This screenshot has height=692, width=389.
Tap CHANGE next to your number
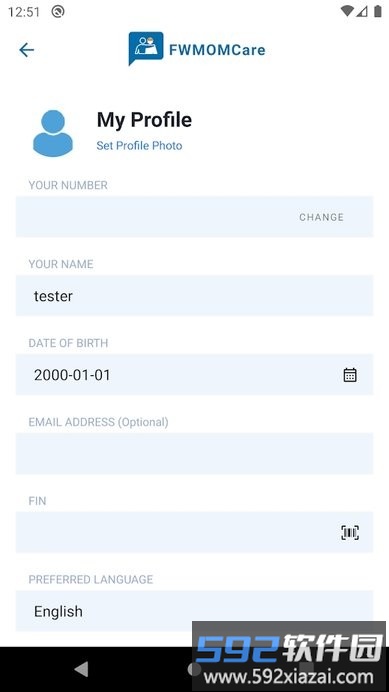(321, 217)
